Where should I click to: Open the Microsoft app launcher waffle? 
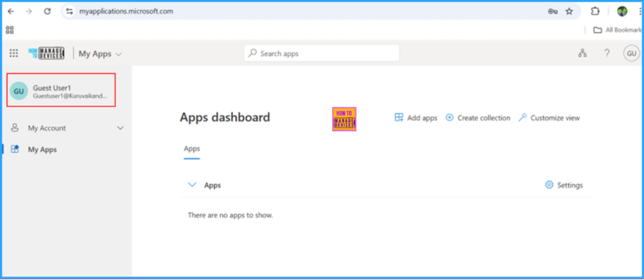tap(14, 54)
